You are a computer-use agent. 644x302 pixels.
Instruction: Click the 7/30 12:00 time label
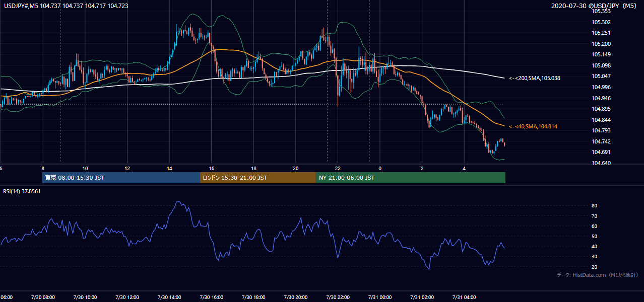[x=127, y=297]
